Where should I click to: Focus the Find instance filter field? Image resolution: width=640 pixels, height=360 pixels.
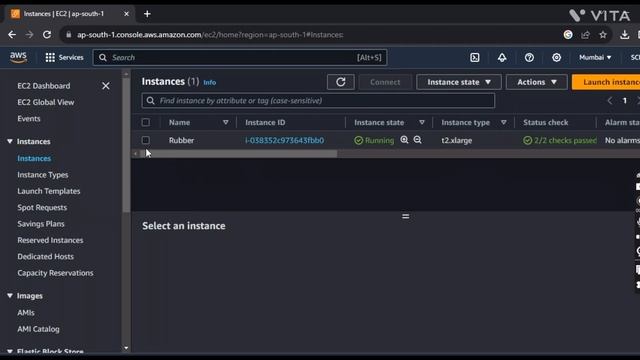[318, 101]
